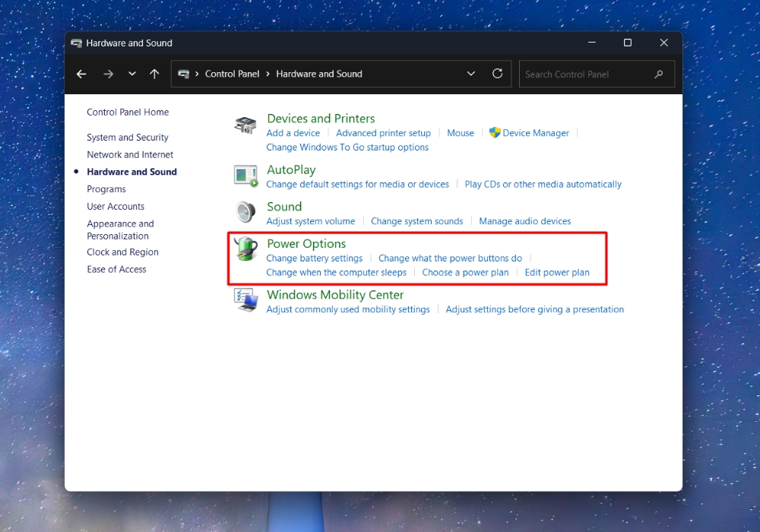This screenshot has width=760, height=532.
Task: Click the title bar window icon
Action: coord(76,43)
